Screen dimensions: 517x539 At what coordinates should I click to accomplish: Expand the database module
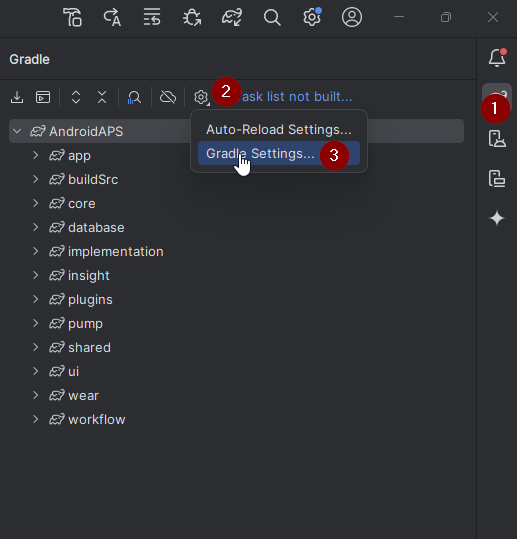coord(35,227)
